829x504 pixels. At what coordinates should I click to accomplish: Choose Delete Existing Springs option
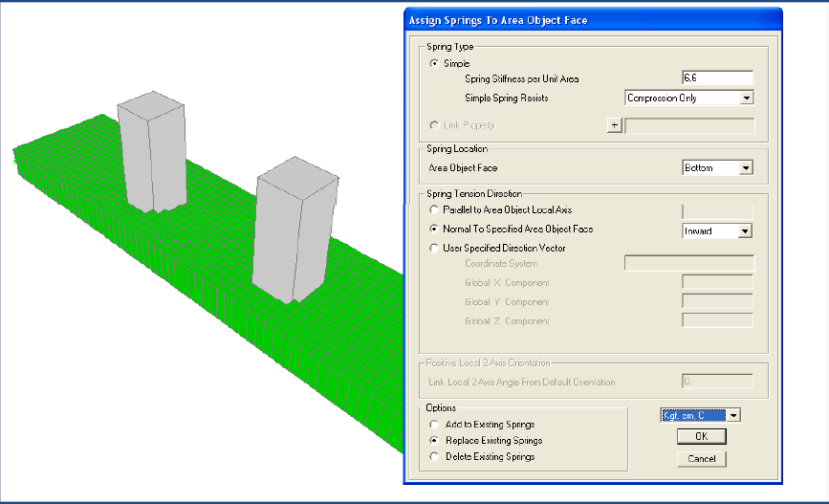[x=435, y=457]
